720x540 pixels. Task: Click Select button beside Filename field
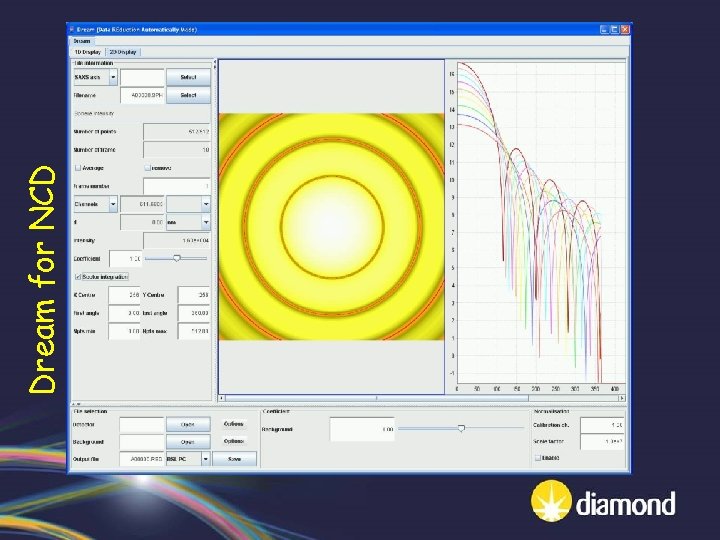coord(188,96)
